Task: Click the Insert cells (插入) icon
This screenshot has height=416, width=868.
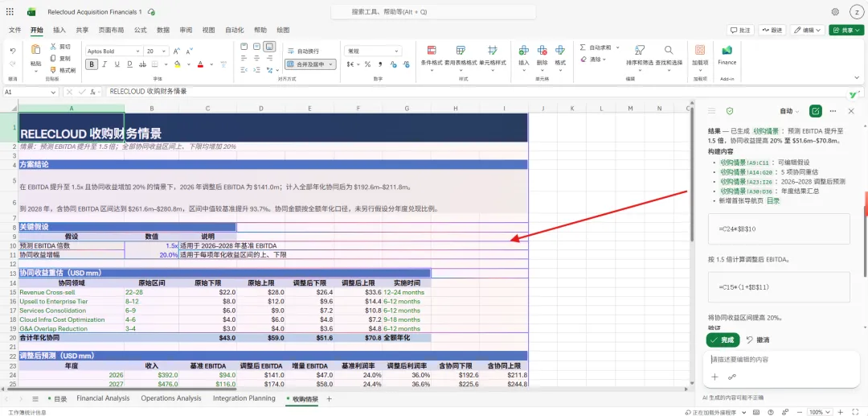Action: pyautogui.click(x=524, y=51)
